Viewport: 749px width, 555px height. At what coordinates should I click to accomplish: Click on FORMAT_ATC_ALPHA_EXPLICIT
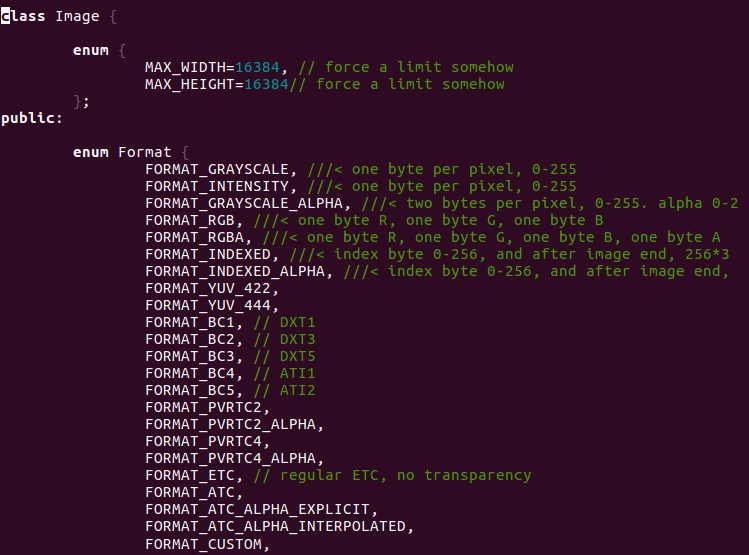pyautogui.click(x=257, y=509)
